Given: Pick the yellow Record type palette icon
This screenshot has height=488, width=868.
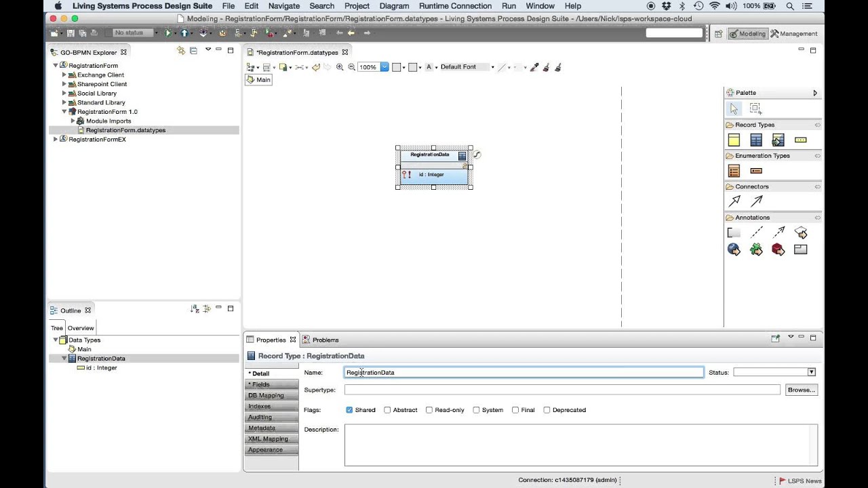Looking at the screenshot, I should [x=734, y=140].
